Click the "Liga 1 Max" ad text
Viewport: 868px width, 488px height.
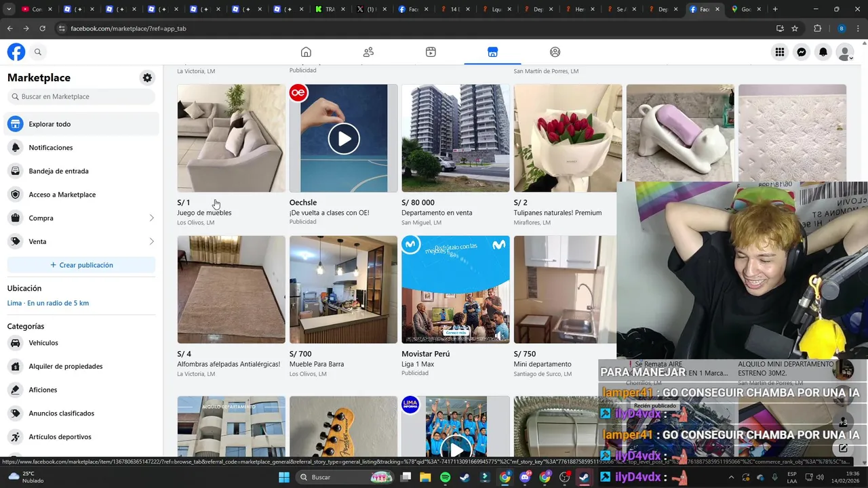click(418, 364)
